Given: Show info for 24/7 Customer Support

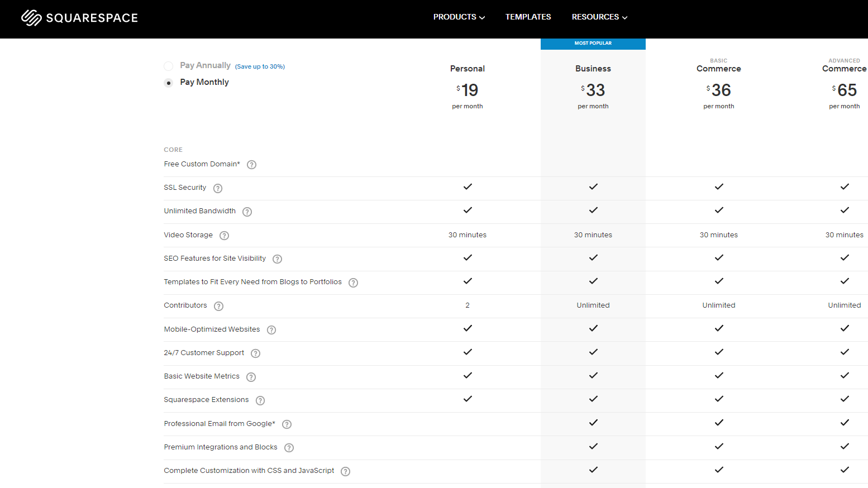Looking at the screenshot, I should (x=256, y=353).
